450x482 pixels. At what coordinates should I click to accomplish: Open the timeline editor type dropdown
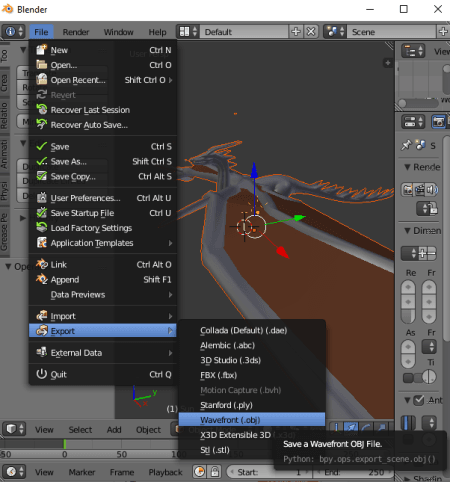[x=14, y=472]
